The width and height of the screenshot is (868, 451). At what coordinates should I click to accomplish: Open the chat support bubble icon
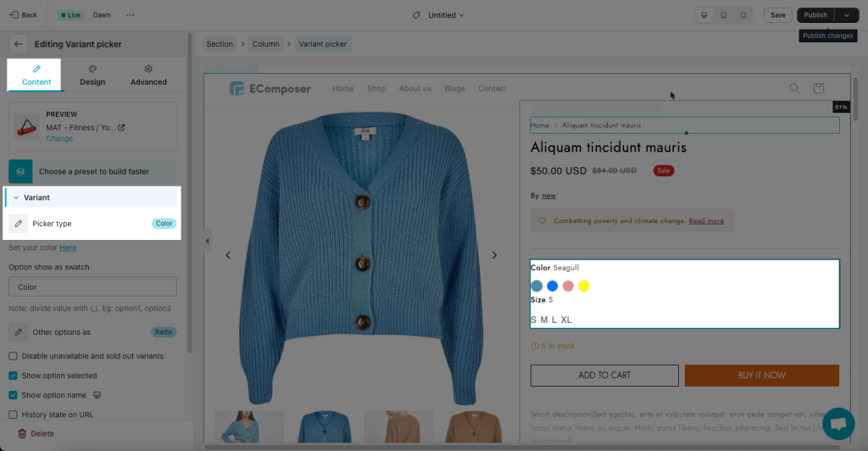pyautogui.click(x=838, y=424)
